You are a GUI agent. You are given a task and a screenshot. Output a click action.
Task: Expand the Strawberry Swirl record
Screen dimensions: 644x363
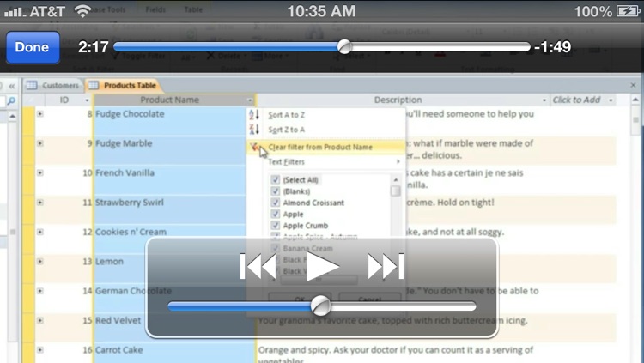(x=39, y=203)
